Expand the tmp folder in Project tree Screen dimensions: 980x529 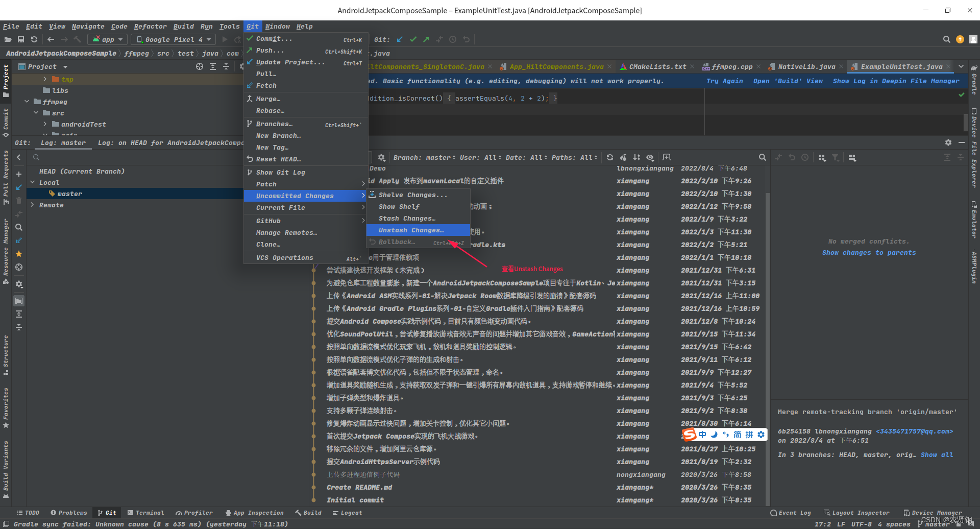tap(45, 79)
